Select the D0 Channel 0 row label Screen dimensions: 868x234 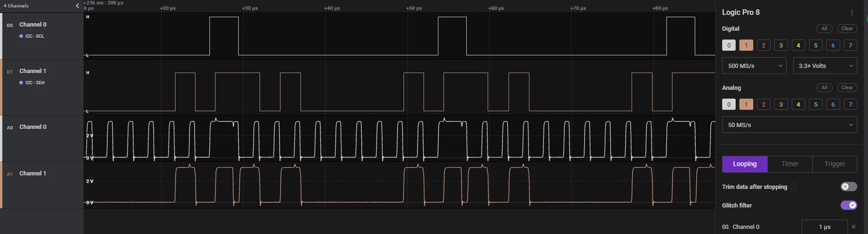[x=33, y=24]
